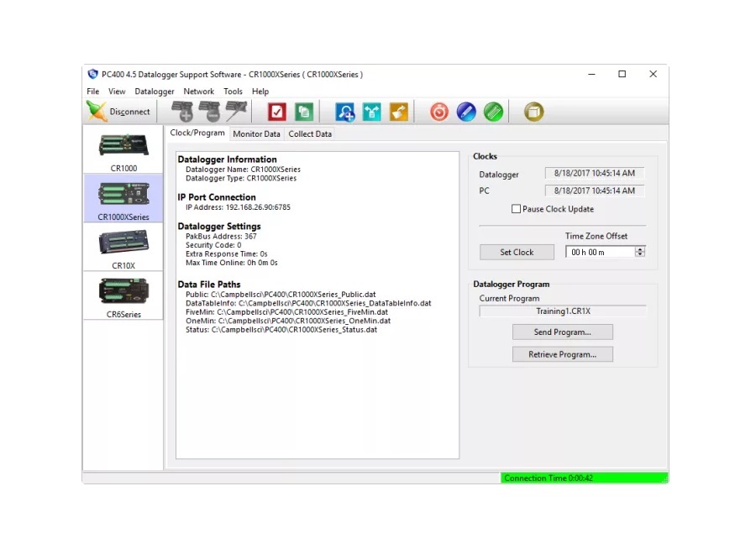Click the text "PakBus Address: 367"
The image size is (756, 554).
[x=221, y=236]
